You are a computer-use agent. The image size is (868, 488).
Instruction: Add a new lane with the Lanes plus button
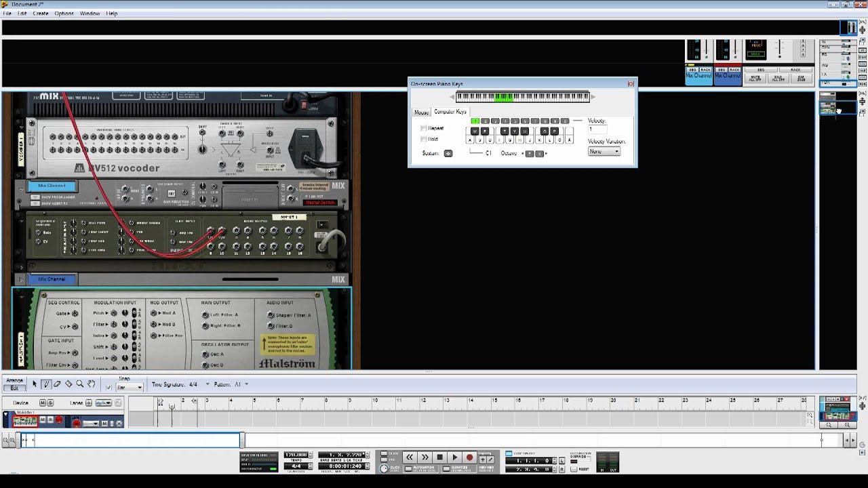coord(89,403)
